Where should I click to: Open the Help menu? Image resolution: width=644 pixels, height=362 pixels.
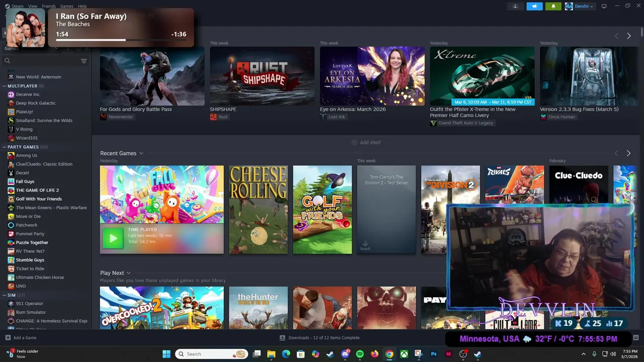coord(82,6)
